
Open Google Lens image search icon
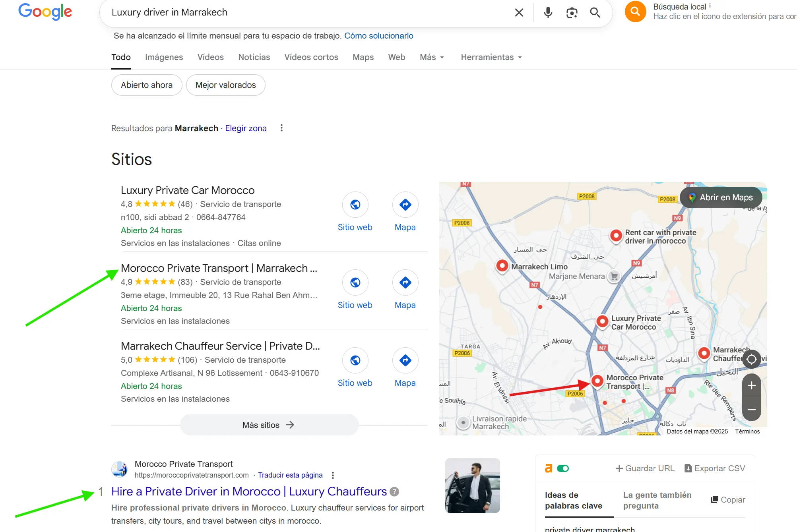coord(572,13)
